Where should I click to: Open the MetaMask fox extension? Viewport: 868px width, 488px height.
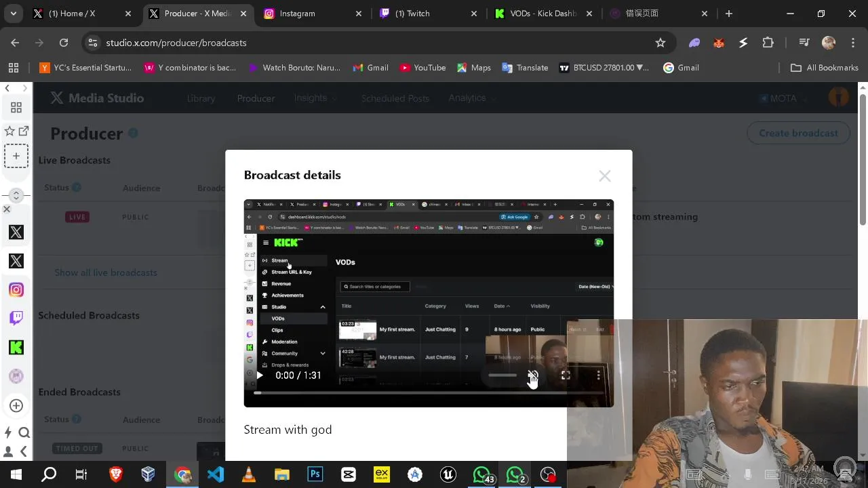719,43
